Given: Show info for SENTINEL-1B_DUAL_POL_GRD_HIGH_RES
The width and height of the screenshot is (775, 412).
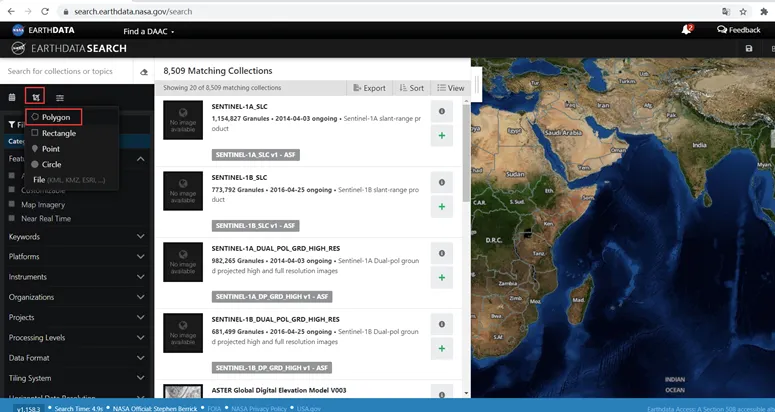Looking at the screenshot, I should tap(442, 324).
